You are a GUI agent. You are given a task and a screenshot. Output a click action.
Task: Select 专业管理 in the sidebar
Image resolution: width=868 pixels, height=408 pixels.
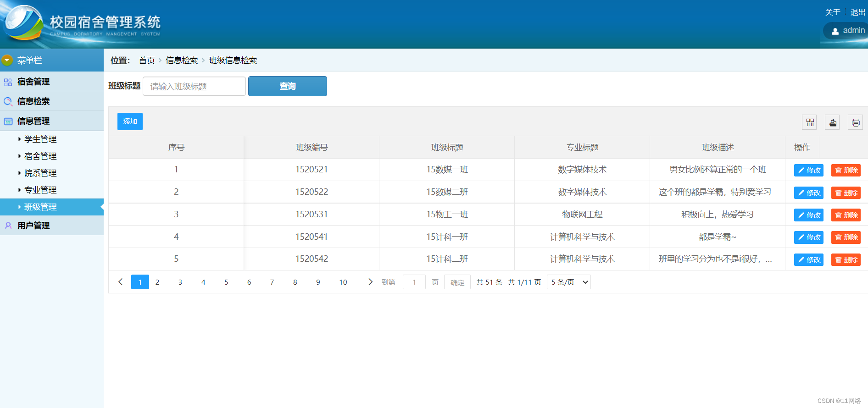[40, 190]
